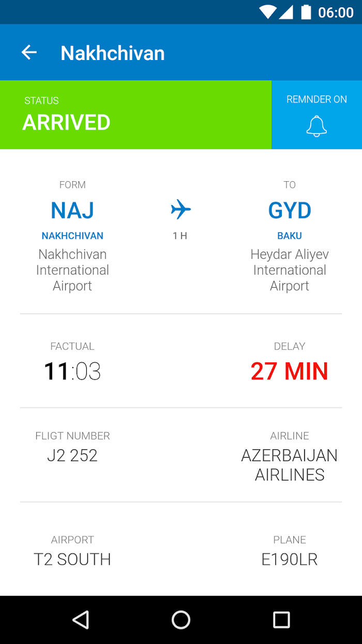Tap the factual time 11:03
Screen dimensions: 362x644
pos(72,371)
